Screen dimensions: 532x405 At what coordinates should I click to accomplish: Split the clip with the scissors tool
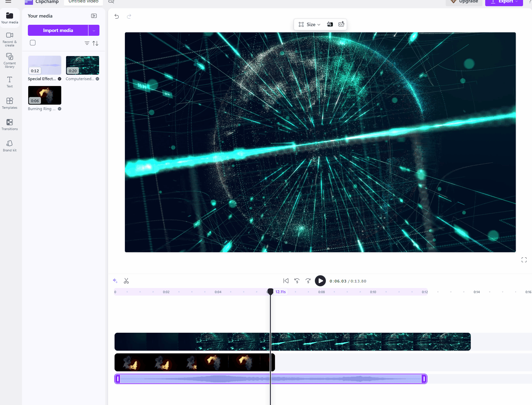pyautogui.click(x=126, y=281)
